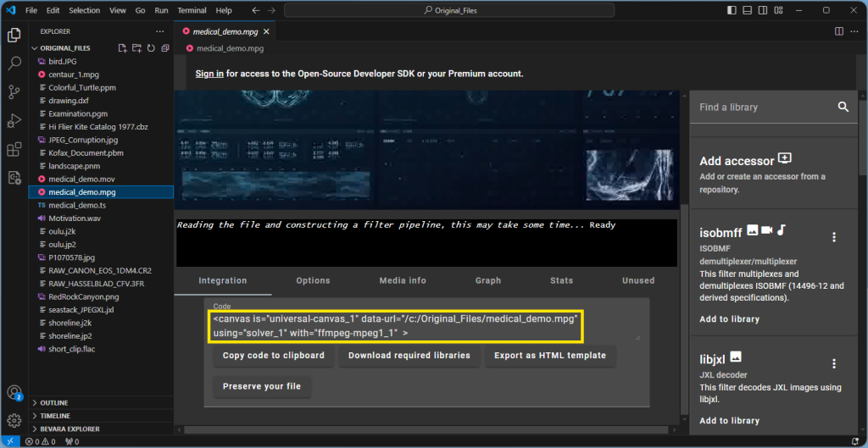
Task: Open the Bevara extension view icon
Action: [14, 178]
